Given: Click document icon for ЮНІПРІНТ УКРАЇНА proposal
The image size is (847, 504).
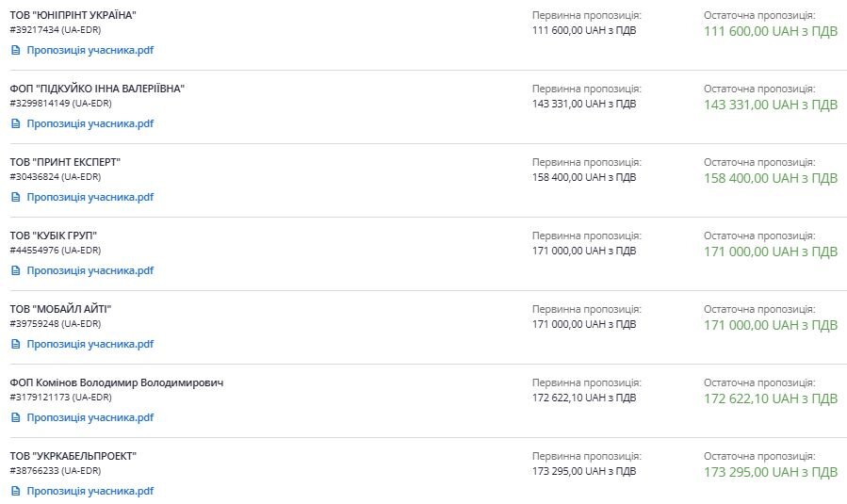Looking at the screenshot, I should click(x=15, y=50).
